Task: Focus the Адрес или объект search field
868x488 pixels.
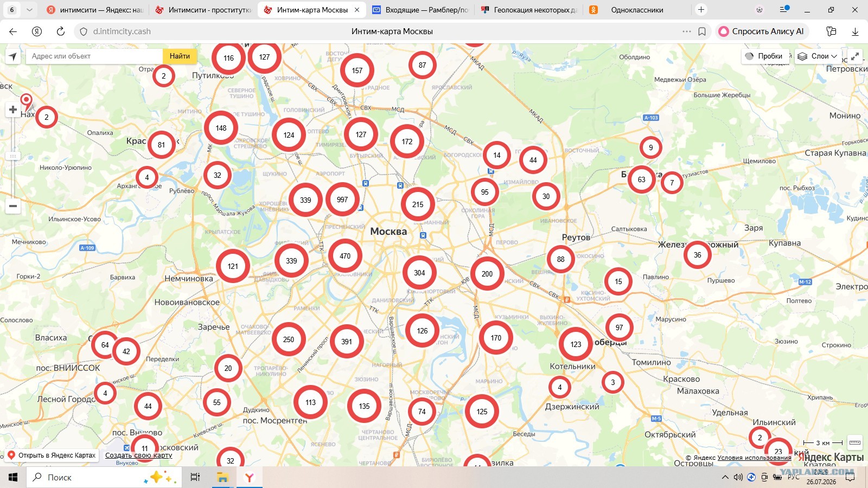Action: (95, 56)
